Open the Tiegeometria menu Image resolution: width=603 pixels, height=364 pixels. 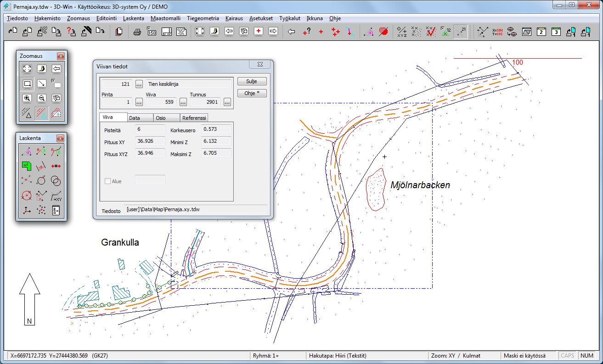click(203, 19)
